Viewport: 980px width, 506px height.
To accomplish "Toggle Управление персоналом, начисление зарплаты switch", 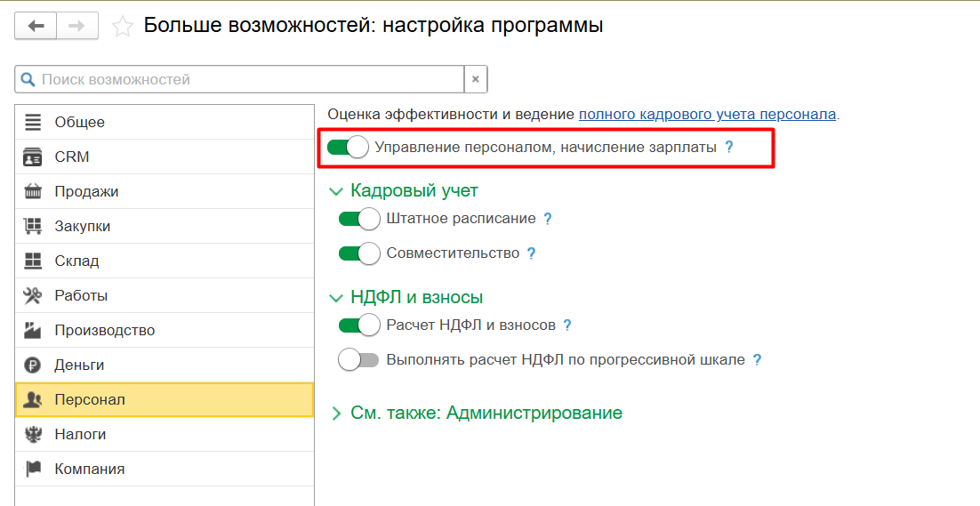I will pos(348,148).
